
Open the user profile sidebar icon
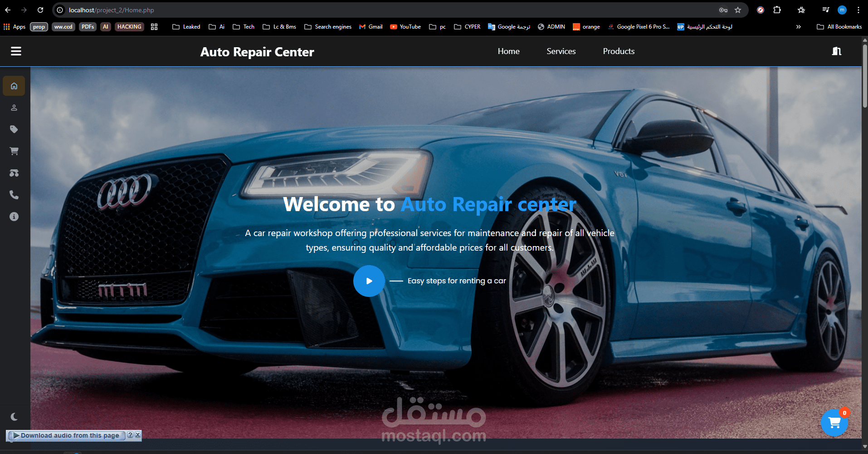14,108
